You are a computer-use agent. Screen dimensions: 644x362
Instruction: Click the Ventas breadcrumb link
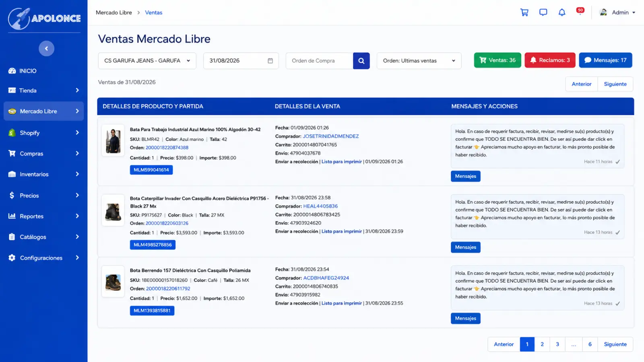click(154, 12)
